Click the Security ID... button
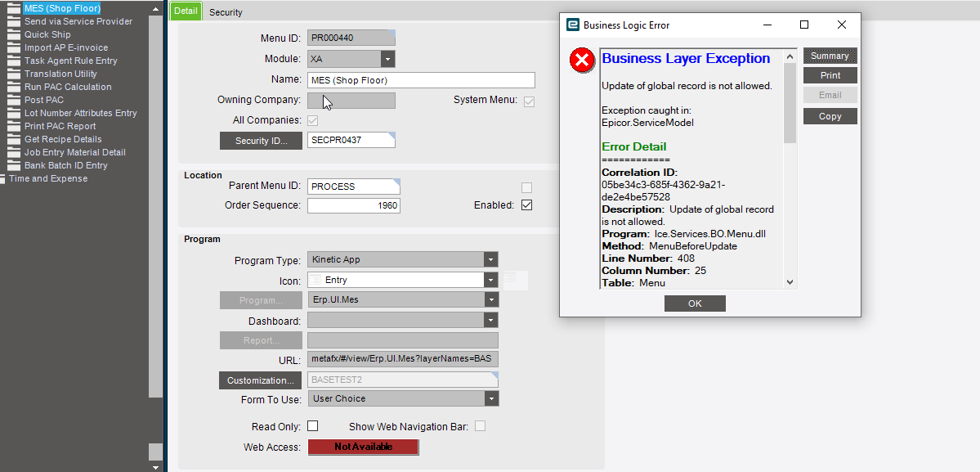This screenshot has width=980, height=472. point(262,141)
